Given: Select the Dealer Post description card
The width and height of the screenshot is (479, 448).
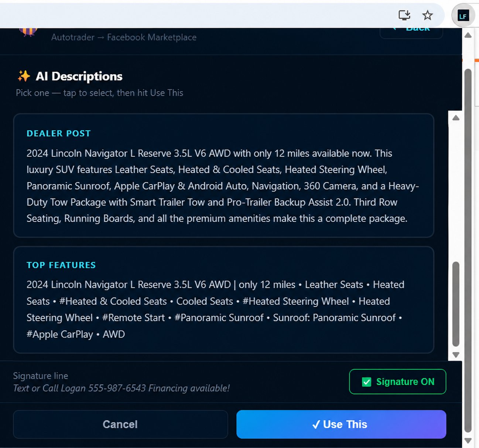Looking at the screenshot, I should [223, 175].
